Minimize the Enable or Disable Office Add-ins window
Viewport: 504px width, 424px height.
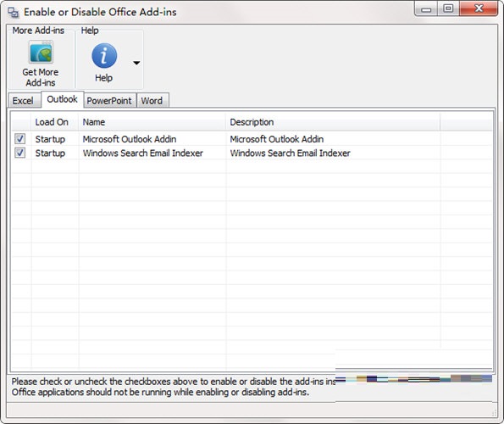426,9
